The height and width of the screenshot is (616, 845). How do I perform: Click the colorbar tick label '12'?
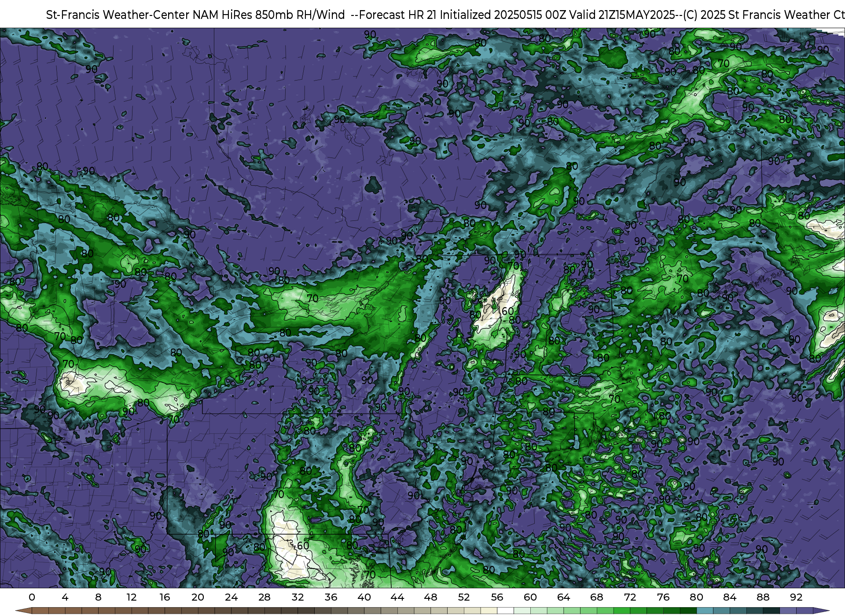(x=132, y=598)
